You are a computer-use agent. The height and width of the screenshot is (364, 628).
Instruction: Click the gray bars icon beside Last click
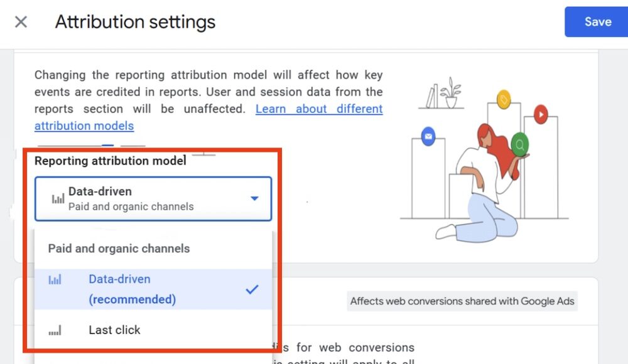55,330
